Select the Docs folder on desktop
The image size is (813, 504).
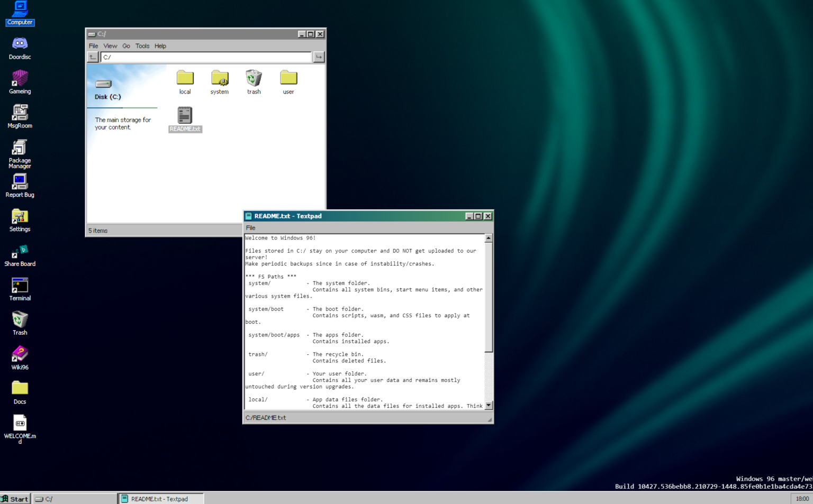click(20, 392)
